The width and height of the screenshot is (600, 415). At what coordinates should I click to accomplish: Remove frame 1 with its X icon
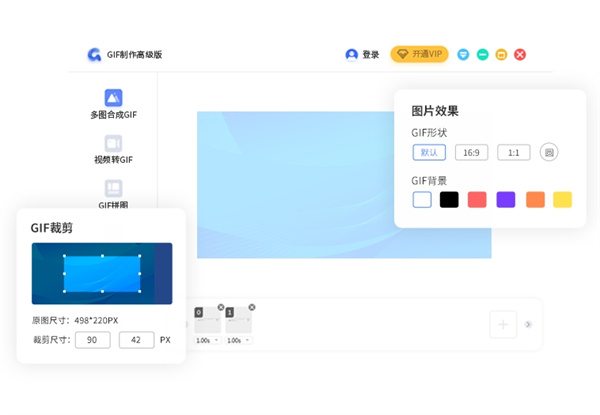pyautogui.click(x=252, y=307)
